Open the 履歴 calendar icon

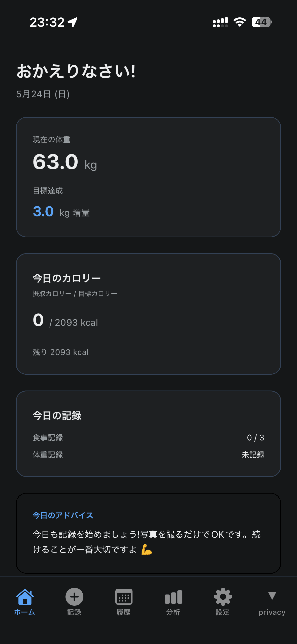coord(124,597)
